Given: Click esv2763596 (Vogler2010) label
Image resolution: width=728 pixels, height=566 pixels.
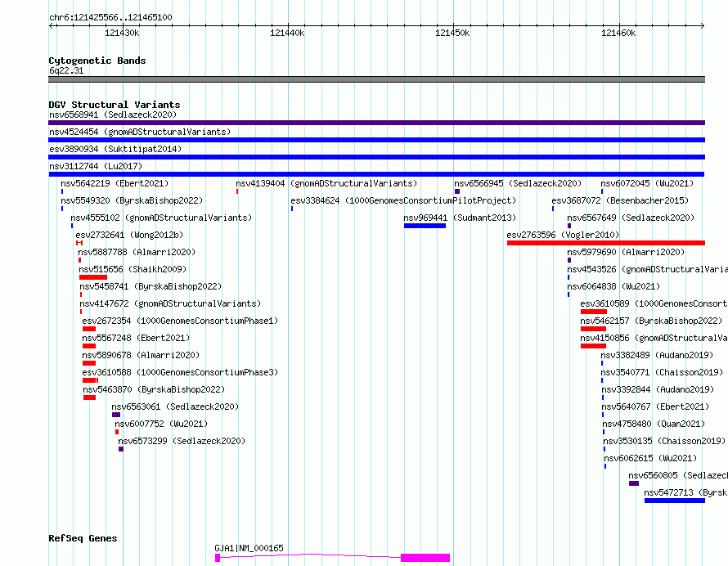Looking at the screenshot, I should pyautogui.click(x=564, y=235).
